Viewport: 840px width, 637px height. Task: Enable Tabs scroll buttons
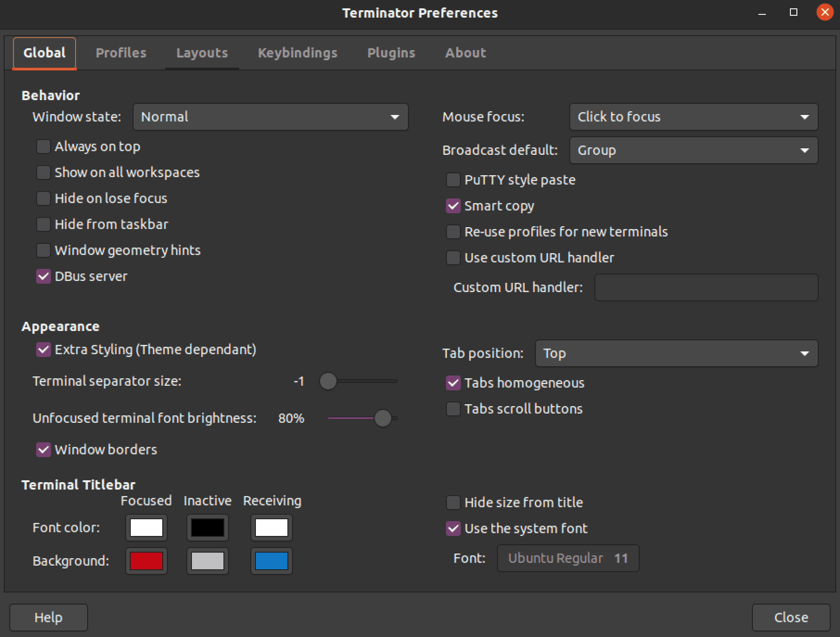[453, 409]
